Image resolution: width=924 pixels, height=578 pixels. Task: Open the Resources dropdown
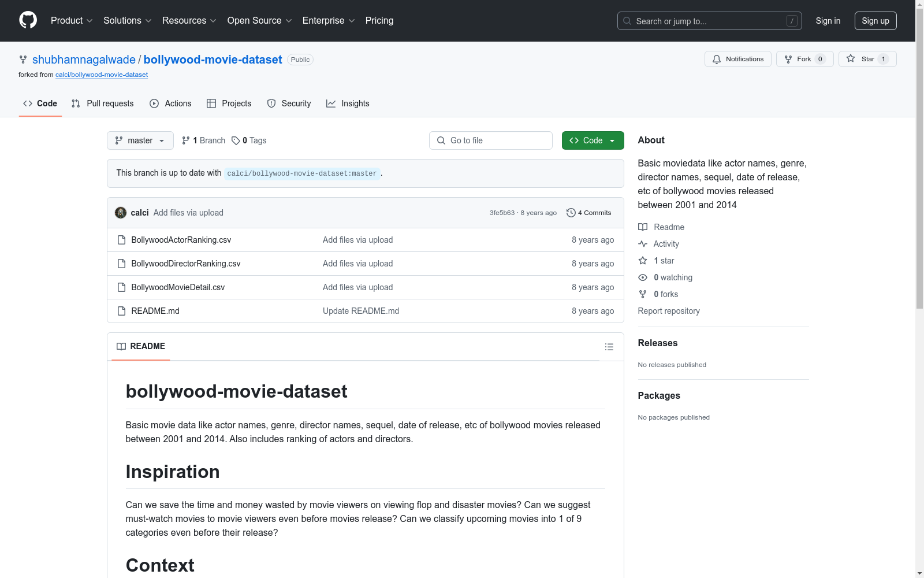tap(189, 20)
